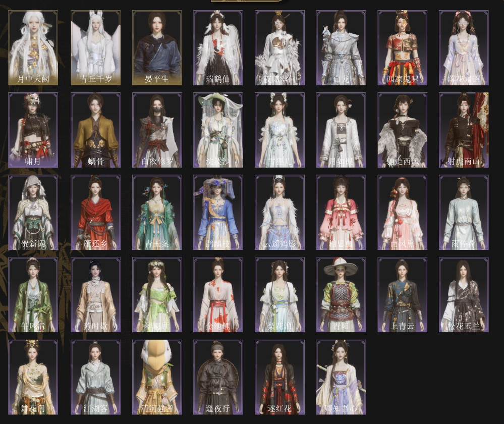Select the masked 白衣修罗 costume

pyautogui.click(x=157, y=130)
